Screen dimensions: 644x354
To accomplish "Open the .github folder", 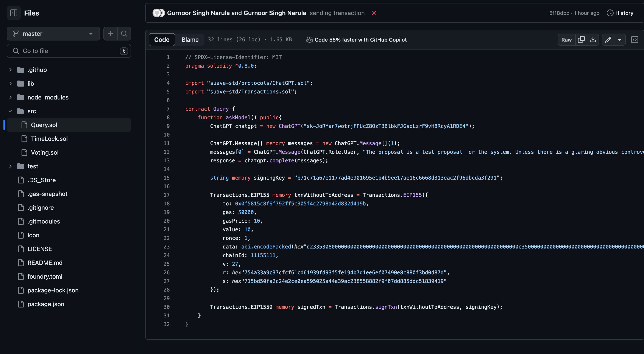I will 37,70.
